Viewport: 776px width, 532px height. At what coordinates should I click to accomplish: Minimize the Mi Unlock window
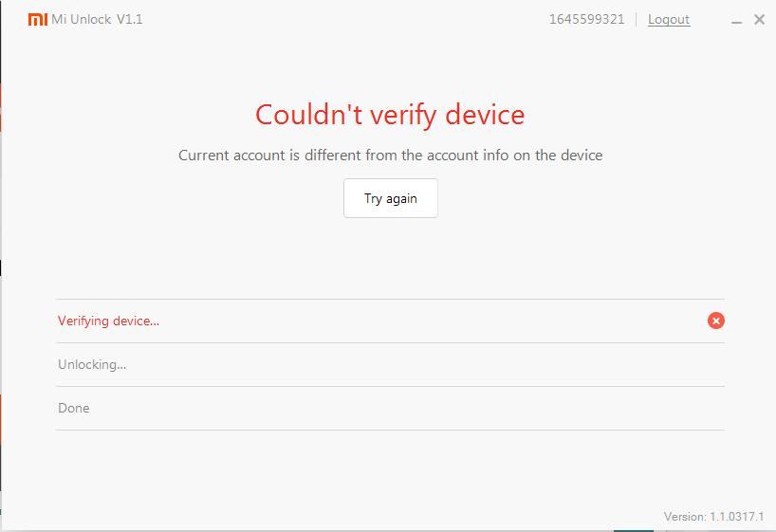pos(737,20)
